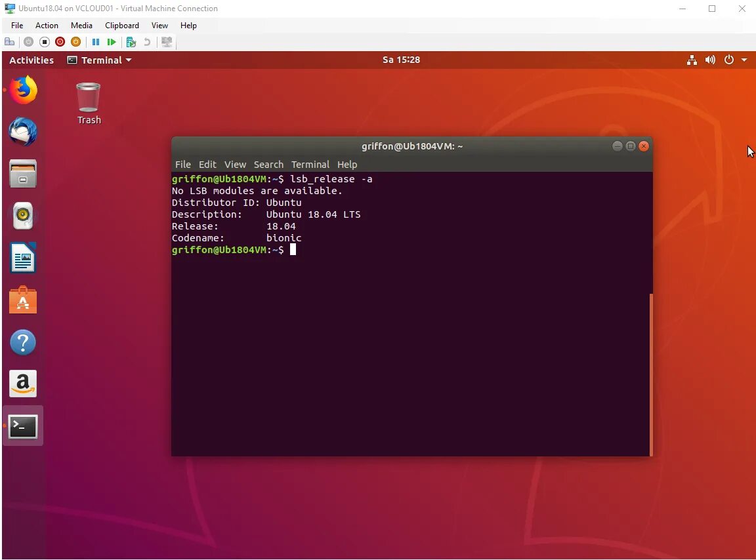Screen dimensions: 756x560
Task: Pause the virtual machine
Action: (95, 42)
